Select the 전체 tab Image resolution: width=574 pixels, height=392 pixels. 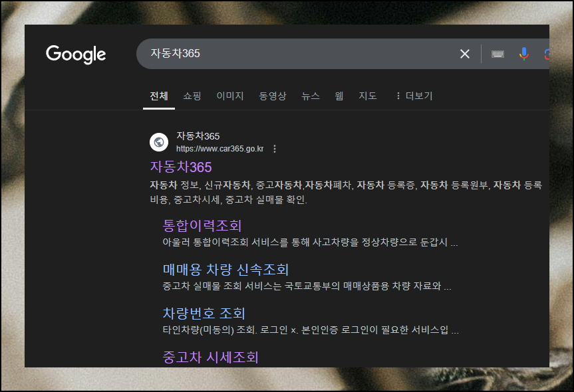159,96
